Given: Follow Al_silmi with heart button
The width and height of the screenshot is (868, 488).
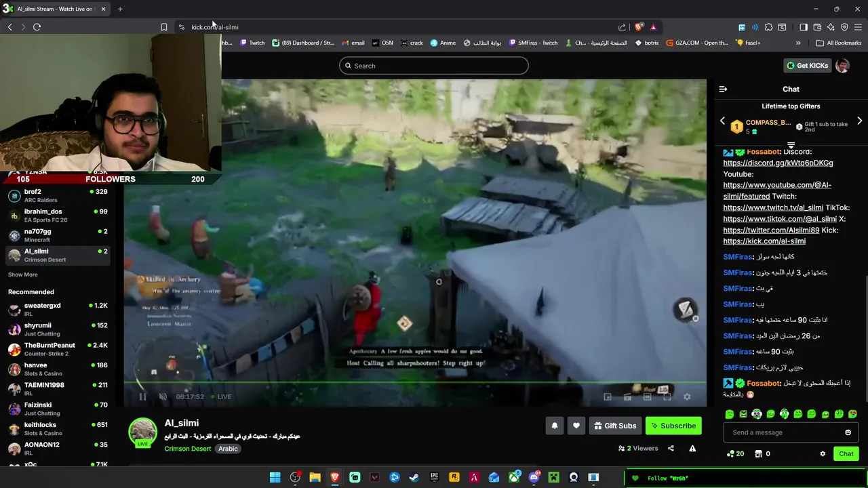Looking at the screenshot, I should click(x=576, y=426).
